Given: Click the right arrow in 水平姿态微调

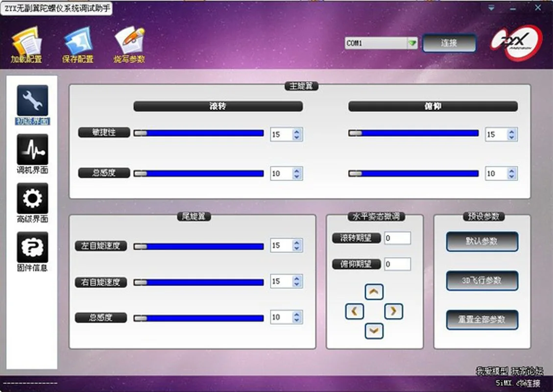Looking at the screenshot, I should (x=393, y=311).
